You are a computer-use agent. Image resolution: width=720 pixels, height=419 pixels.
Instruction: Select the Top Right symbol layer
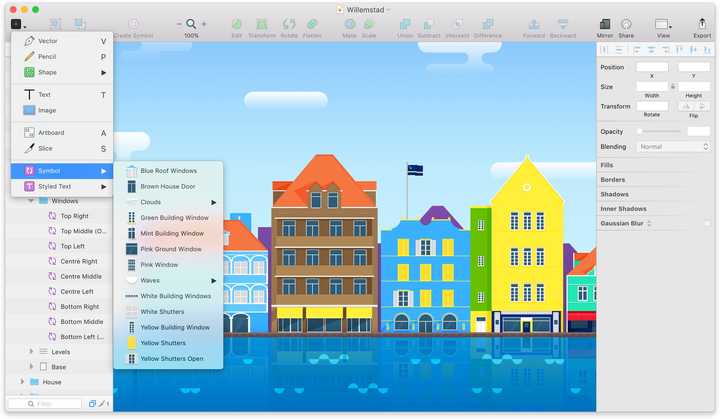74,216
